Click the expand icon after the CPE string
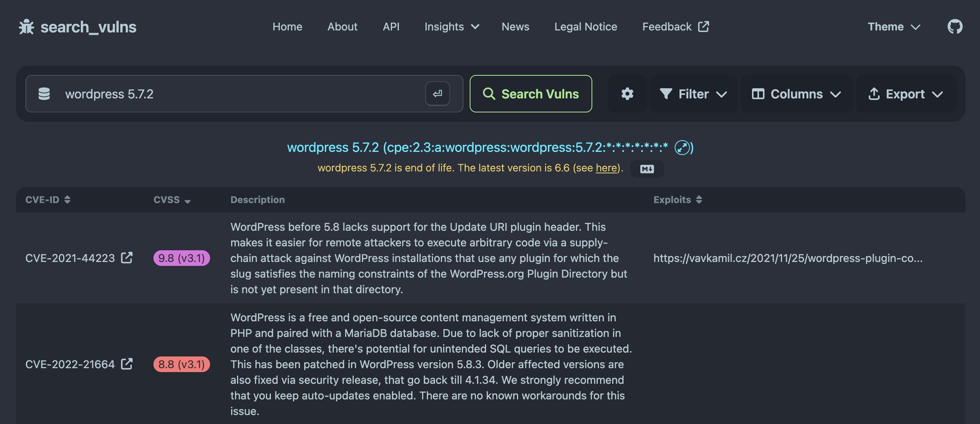 pos(682,148)
